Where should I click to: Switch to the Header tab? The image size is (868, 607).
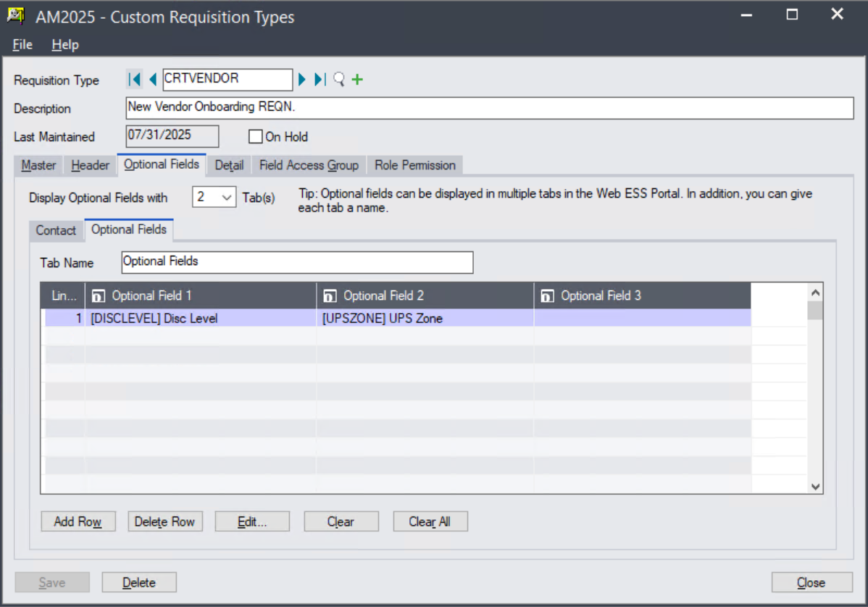tap(91, 165)
